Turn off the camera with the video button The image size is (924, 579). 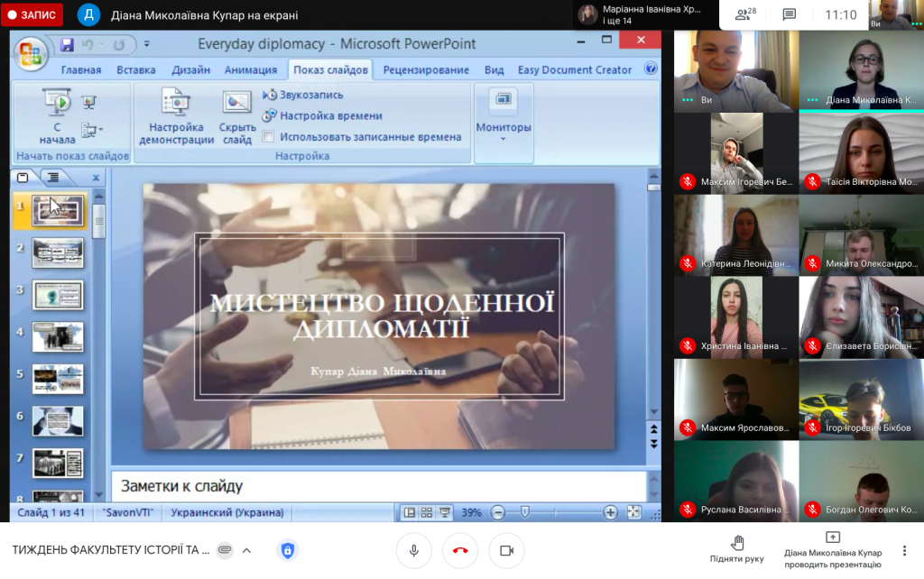tap(506, 550)
